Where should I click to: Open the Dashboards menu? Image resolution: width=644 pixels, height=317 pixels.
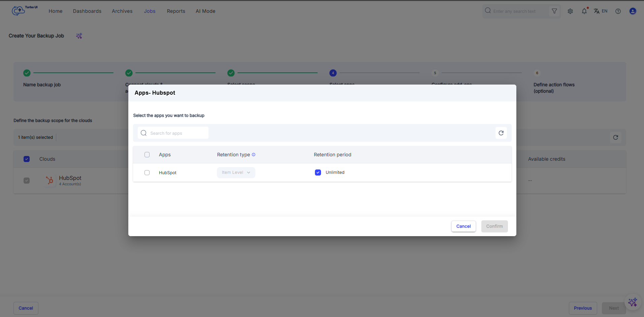(x=87, y=11)
